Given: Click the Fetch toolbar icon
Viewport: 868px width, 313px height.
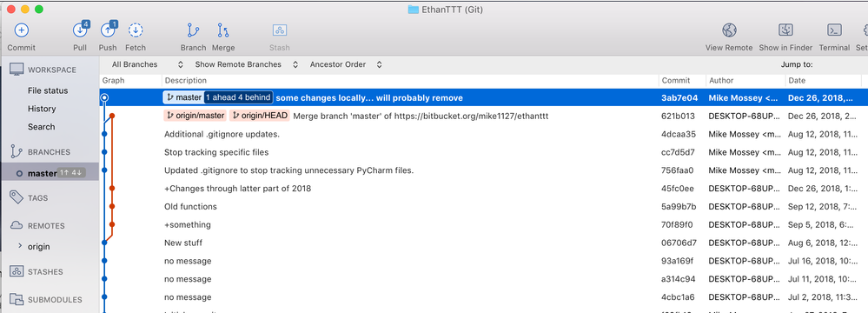Looking at the screenshot, I should pyautogui.click(x=136, y=30).
